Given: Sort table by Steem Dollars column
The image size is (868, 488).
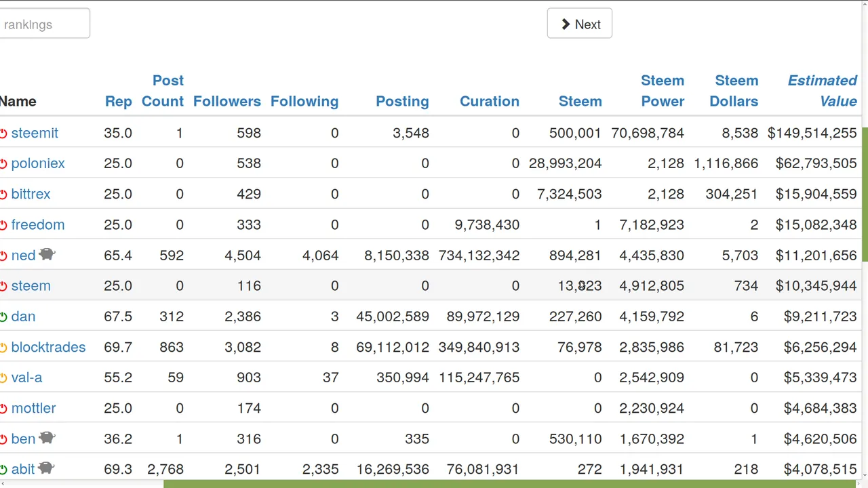Looking at the screenshot, I should pyautogui.click(x=734, y=91).
